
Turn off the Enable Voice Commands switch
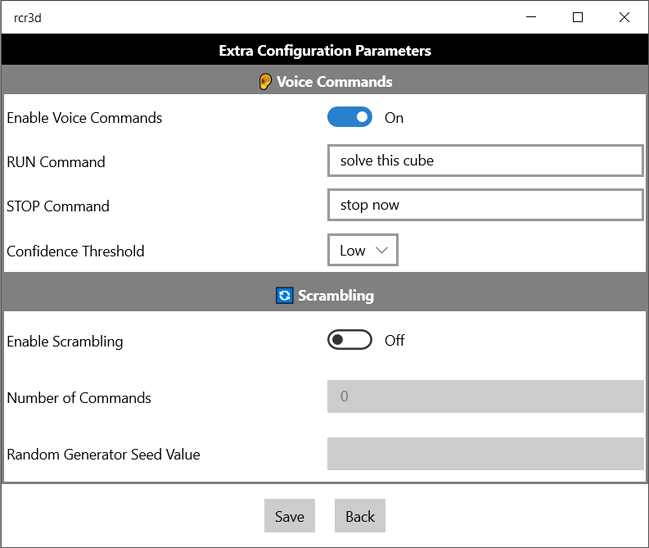point(350,118)
